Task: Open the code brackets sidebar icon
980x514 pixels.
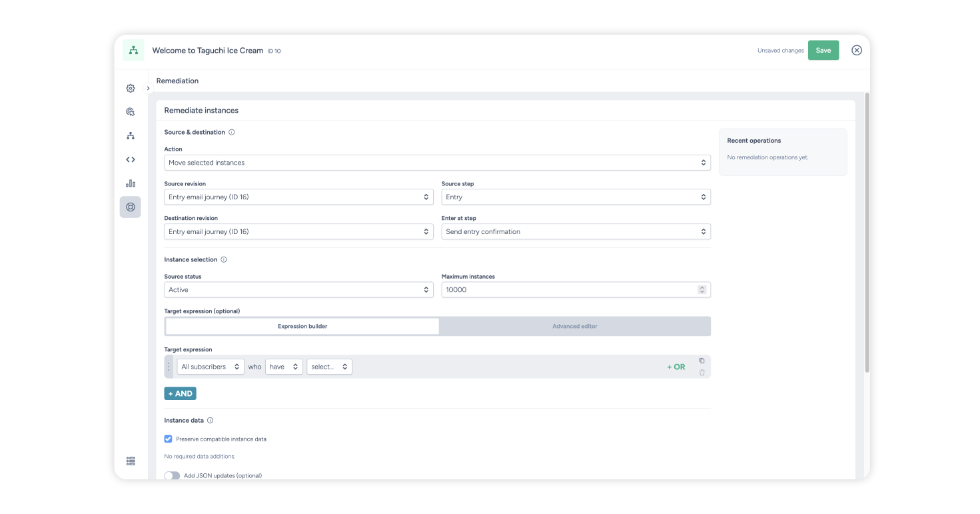Action: (131, 159)
